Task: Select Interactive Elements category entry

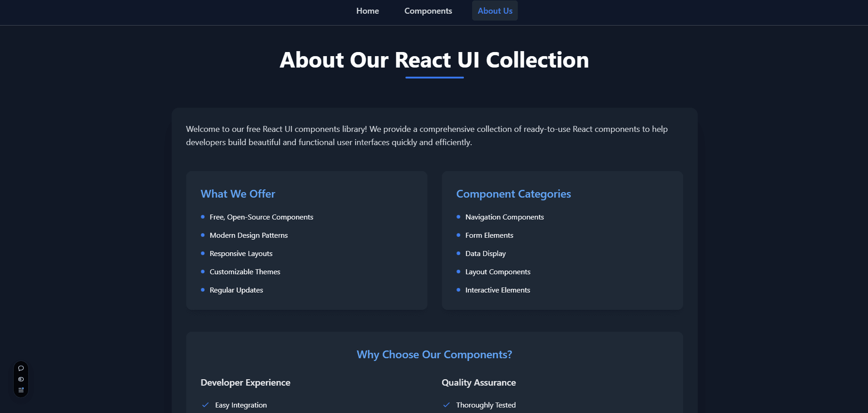Action: click(x=497, y=290)
